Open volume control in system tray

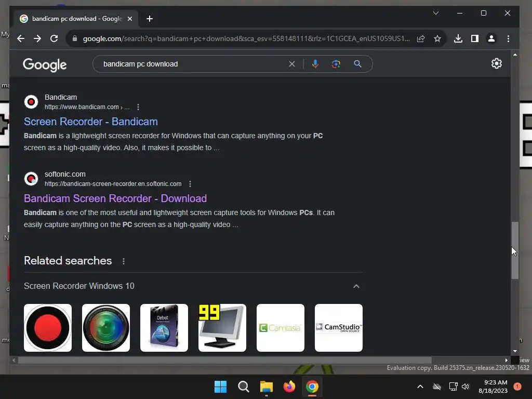[465, 387]
